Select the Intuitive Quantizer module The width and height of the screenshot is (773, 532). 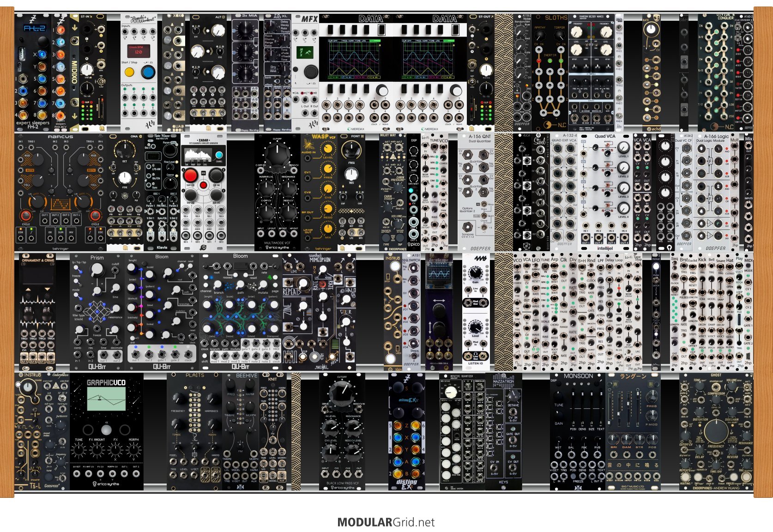462,431
